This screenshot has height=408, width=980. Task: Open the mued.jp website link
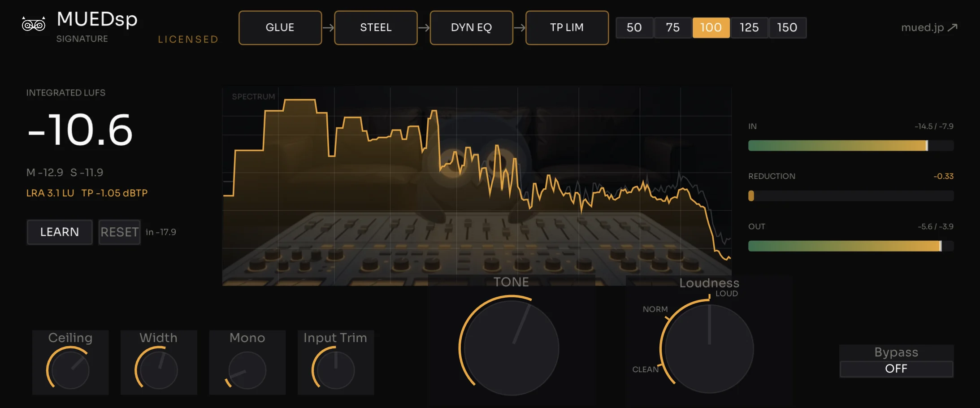[x=929, y=28]
